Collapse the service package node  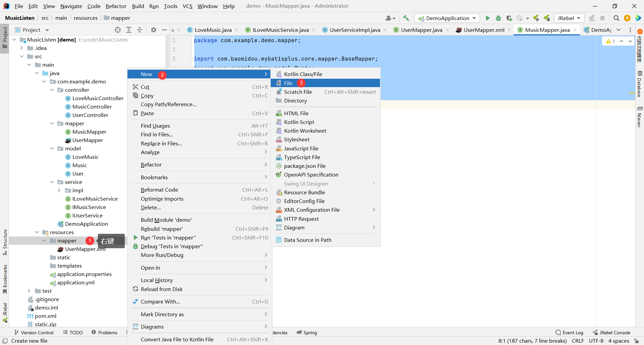click(x=52, y=182)
